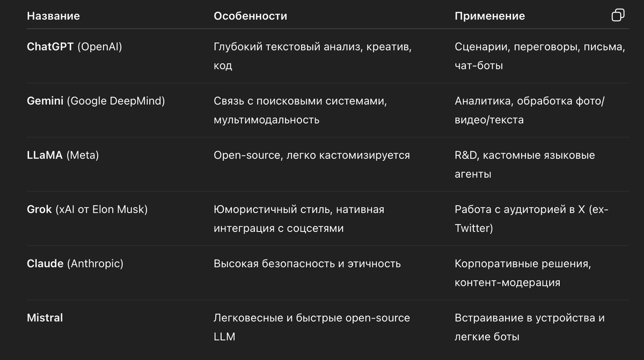Screen dimensions: 644x360
Task: Select the Claude (Anthropic) name cell
Action: click(x=75, y=264)
